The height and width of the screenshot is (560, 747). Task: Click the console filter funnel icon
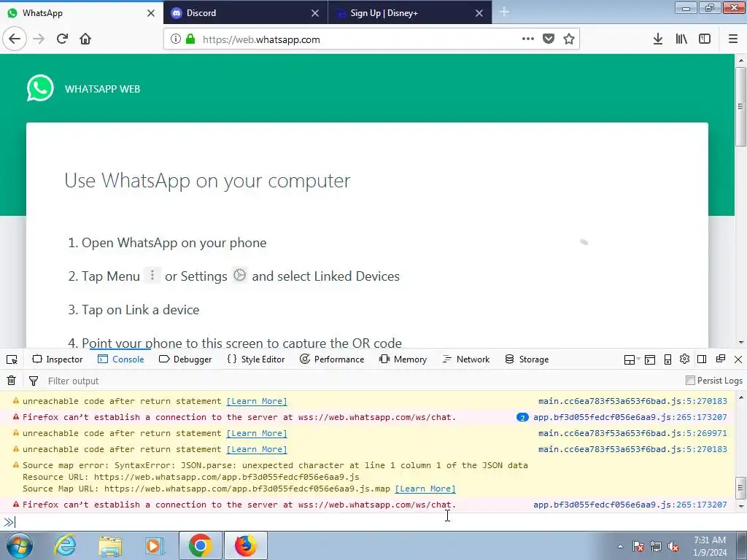34,381
